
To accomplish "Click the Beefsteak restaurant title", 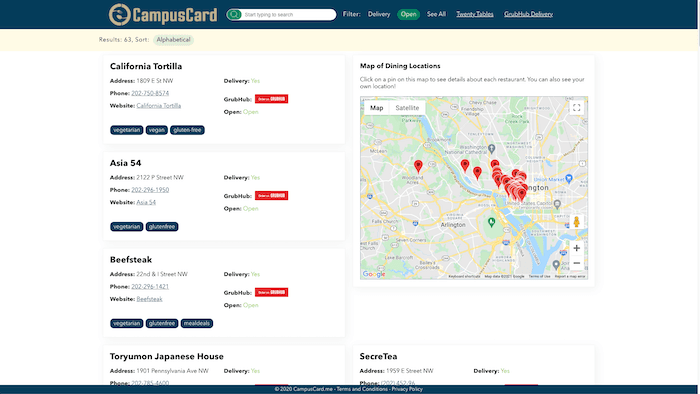I will point(131,260).
